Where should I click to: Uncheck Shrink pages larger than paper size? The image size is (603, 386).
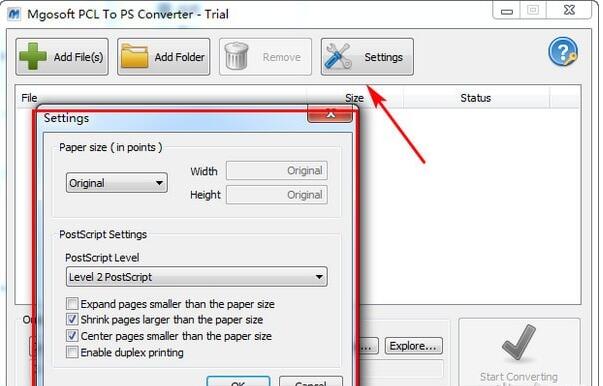coord(72,319)
